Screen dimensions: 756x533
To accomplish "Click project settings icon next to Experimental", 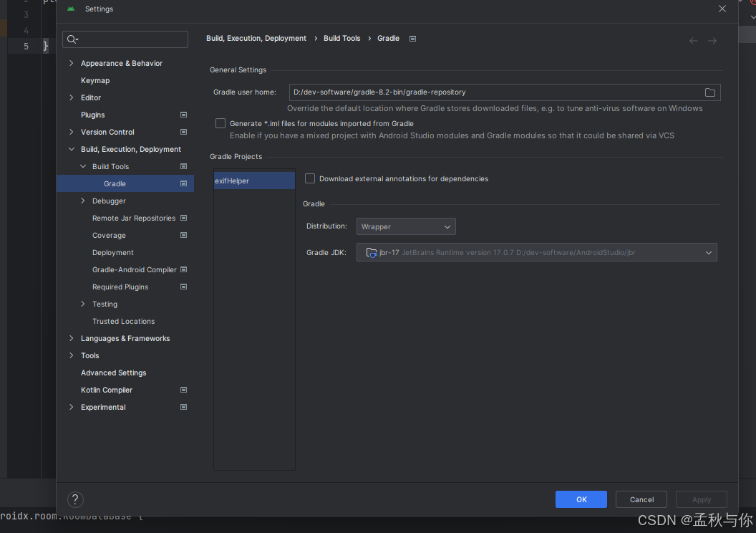I will [x=184, y=407].
